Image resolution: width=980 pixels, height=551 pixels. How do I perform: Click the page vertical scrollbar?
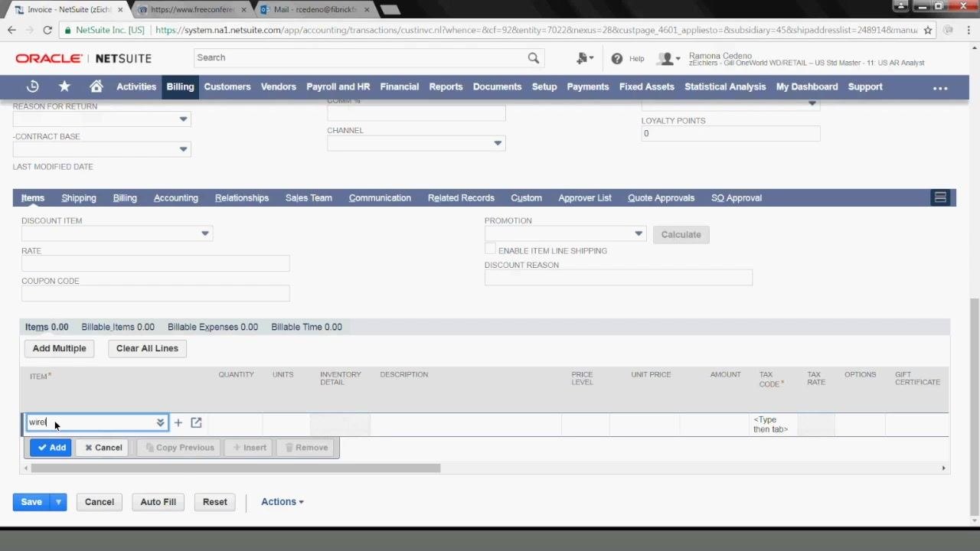click(974, 406)
